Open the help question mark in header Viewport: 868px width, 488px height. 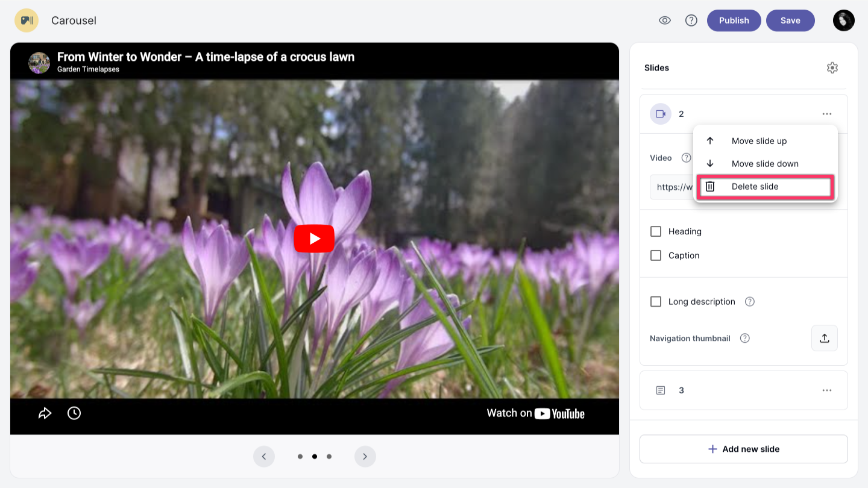coord(691,20)
